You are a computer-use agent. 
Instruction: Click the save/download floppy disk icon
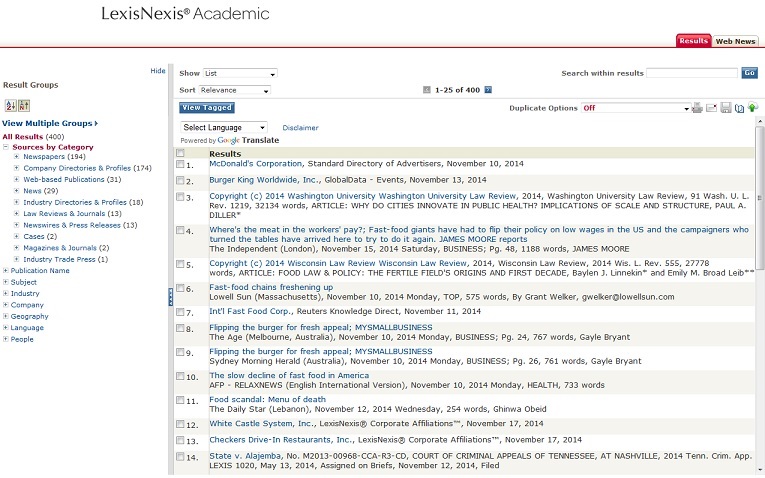tap(726, 108)
